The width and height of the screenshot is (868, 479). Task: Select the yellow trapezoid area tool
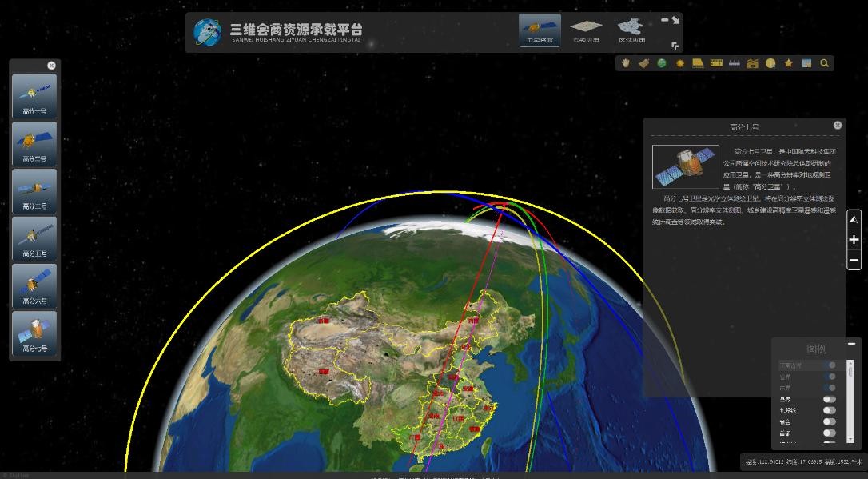[x=698, y=63]
